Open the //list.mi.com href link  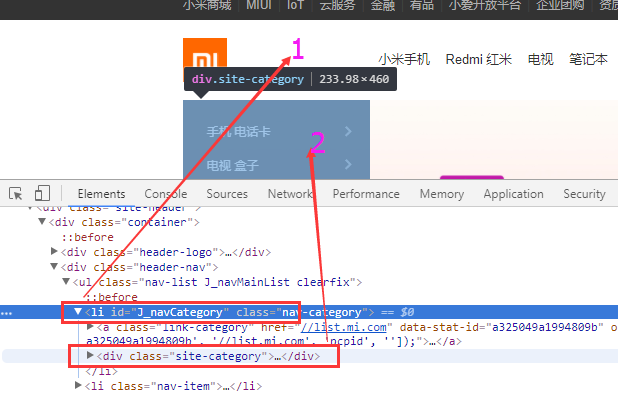point(344,327)
